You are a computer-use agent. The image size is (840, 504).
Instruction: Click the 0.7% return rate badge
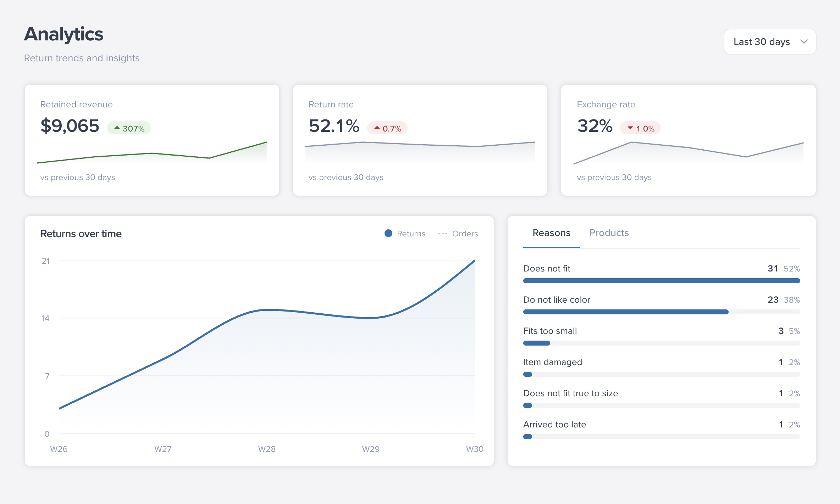click(x=387, y=128)
